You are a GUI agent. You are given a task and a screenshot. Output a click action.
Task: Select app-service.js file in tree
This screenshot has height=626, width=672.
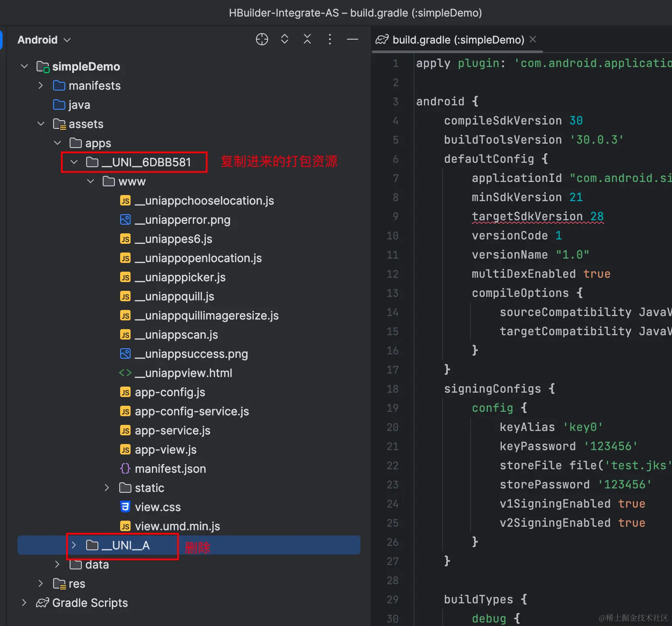[172, 431]
